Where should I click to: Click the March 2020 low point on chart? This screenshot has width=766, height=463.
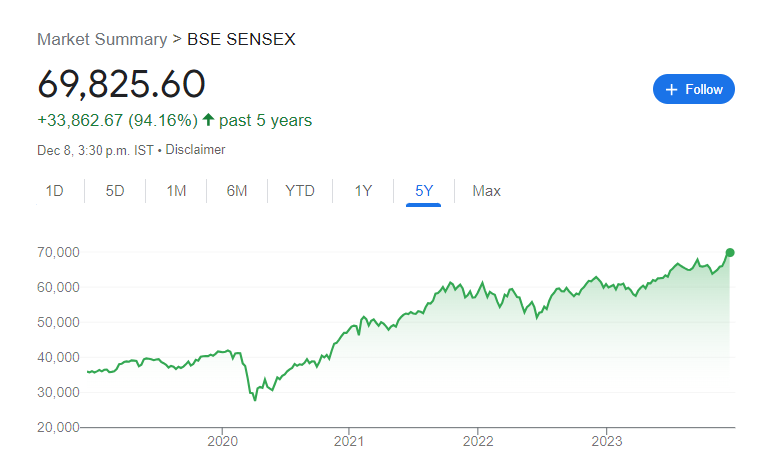[x=255, y=400]
